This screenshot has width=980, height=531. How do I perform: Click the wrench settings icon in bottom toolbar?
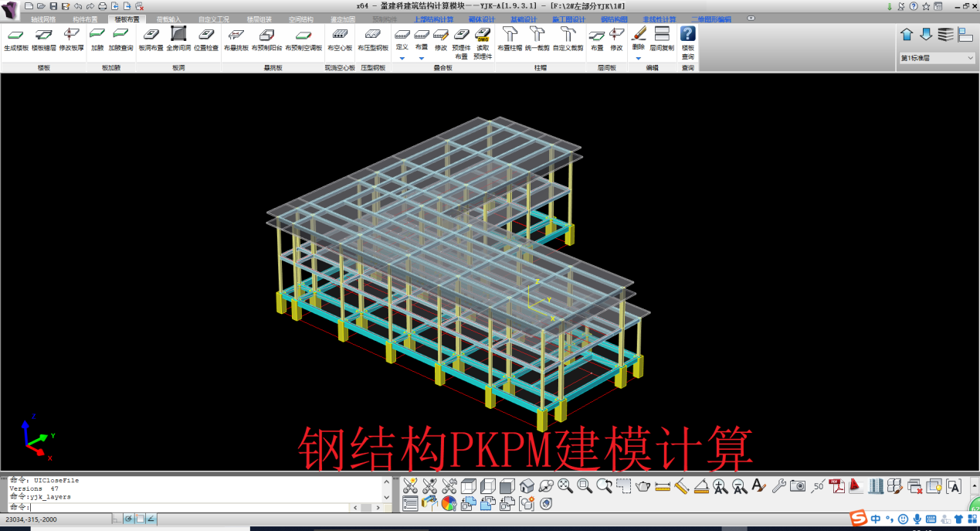[x=778, y=486]
